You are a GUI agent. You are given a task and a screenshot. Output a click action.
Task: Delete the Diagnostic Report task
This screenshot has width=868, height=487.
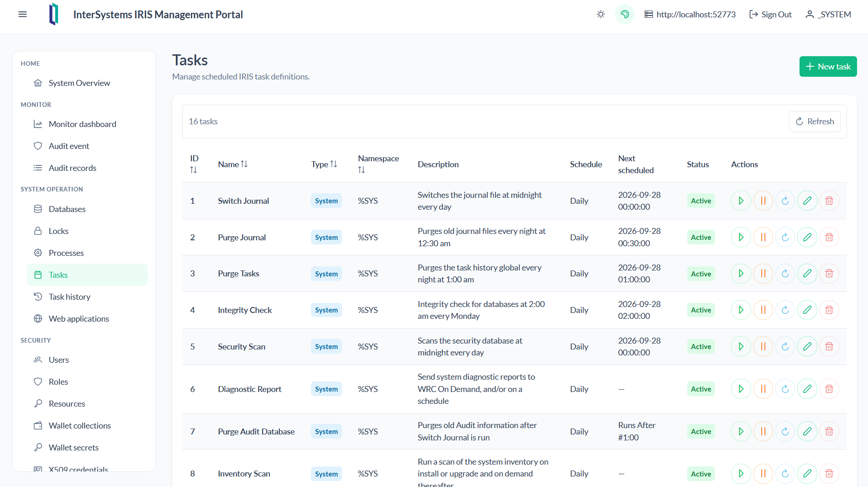pyautogui.click(x=829, y=389)
